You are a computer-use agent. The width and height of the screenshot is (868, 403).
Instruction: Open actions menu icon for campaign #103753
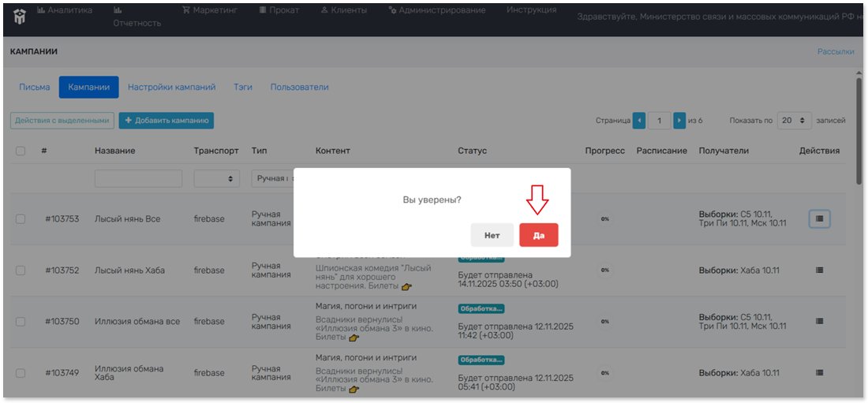point(819,219)
